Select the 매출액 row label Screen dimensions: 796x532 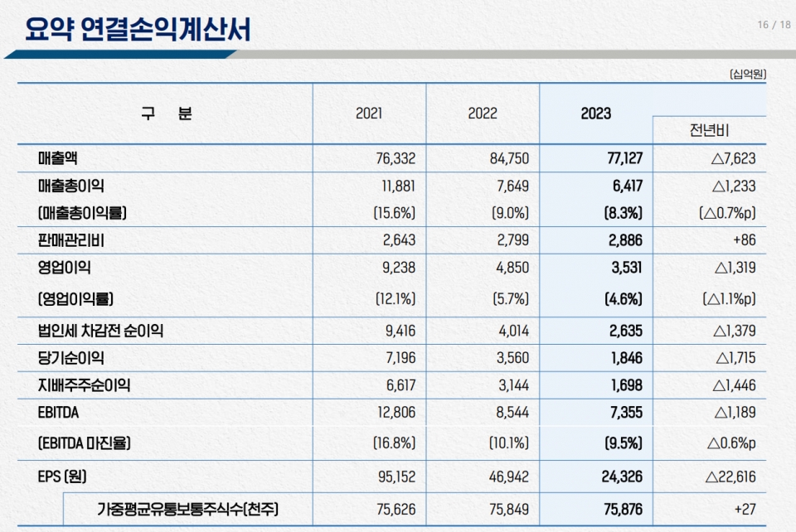coord(61,158)
